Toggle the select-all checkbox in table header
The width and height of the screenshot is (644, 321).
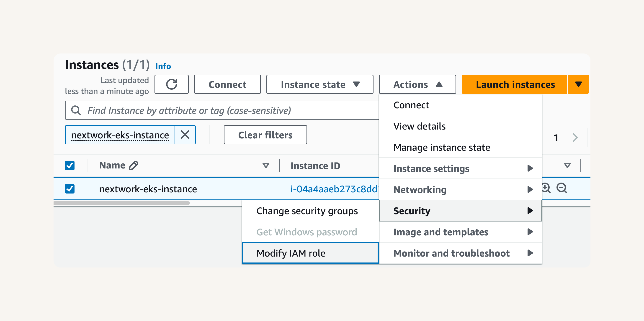coord(70,165)
